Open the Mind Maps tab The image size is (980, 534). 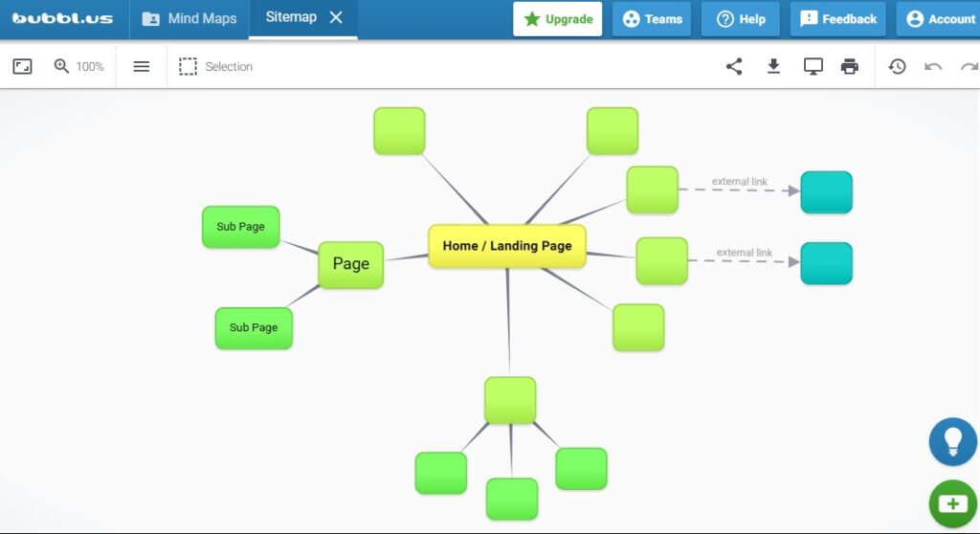coord(190,19)
